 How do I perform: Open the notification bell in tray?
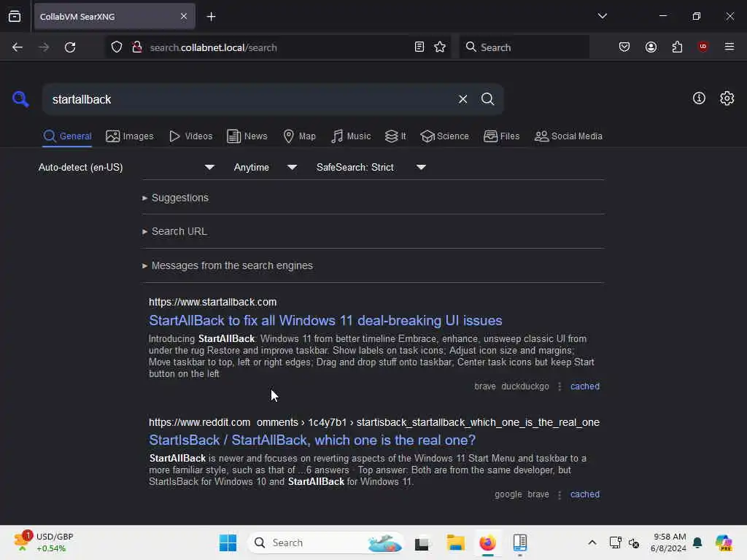click(697, 542)
